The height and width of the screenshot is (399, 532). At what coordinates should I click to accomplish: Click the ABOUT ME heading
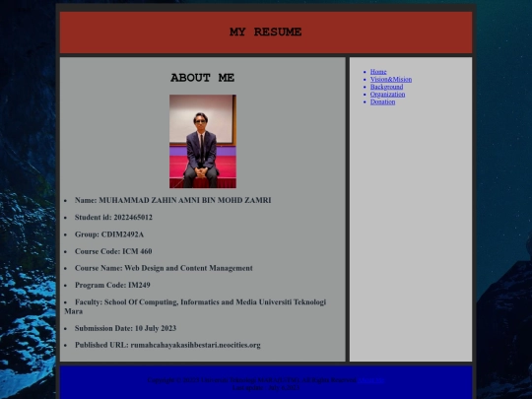[x=203, y=78]
